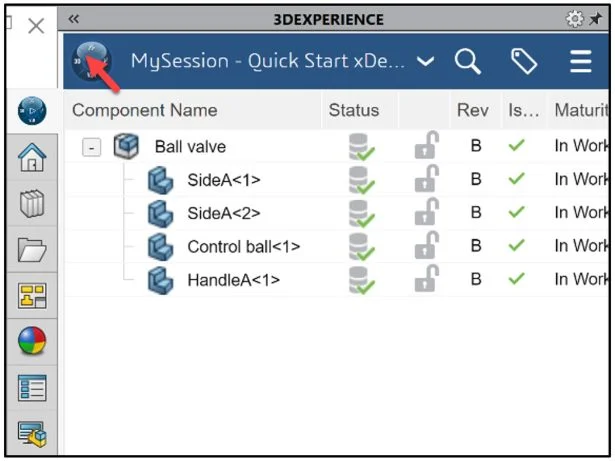The width and height of the screenshot is (615, 461).
Task: Collapse the panel with double chevron
Action: tap(74, 19)
